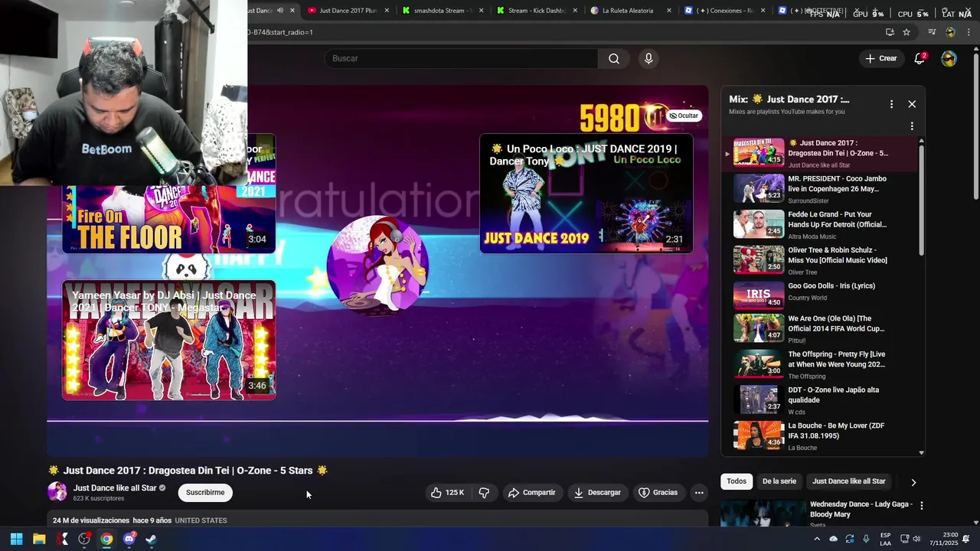Open the Mix playlist options menu
Image resolution: width=980 pixels, height=551 pixels.
coord(891,104)
